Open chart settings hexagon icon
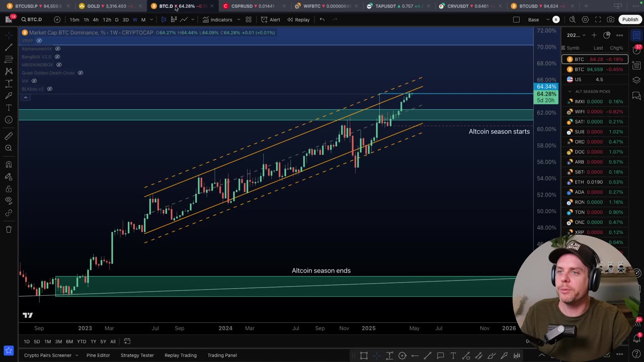 (585, 20)
